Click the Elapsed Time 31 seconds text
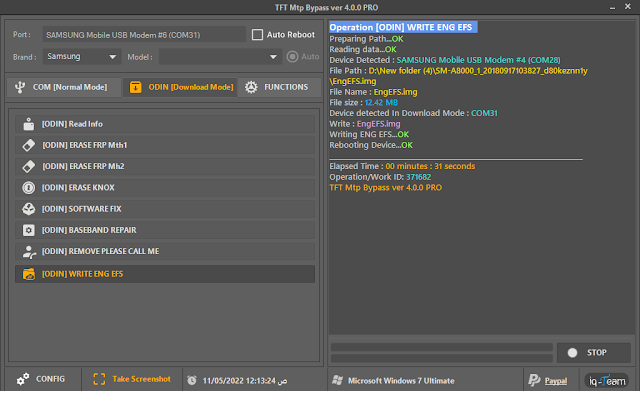640x394 pixels. click(x=402, y=167)
